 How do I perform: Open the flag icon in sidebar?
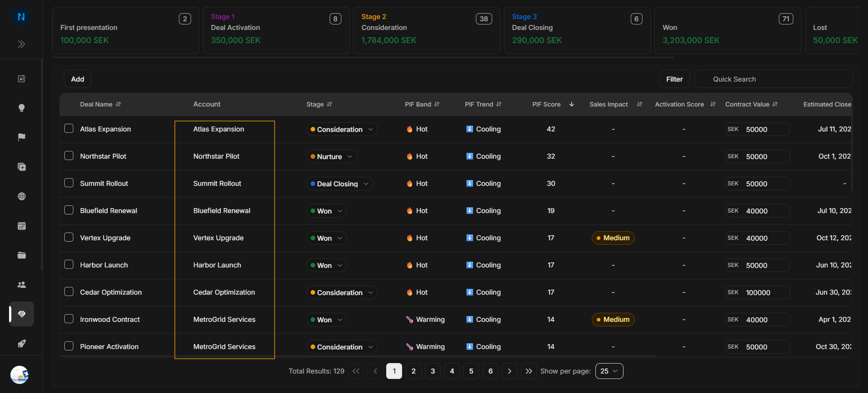click(21, 137)
